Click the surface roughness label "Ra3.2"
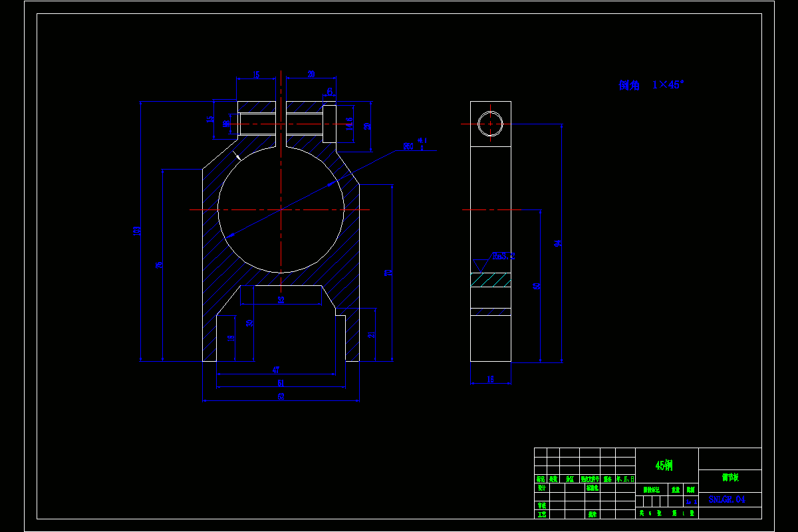 point(503,256)
